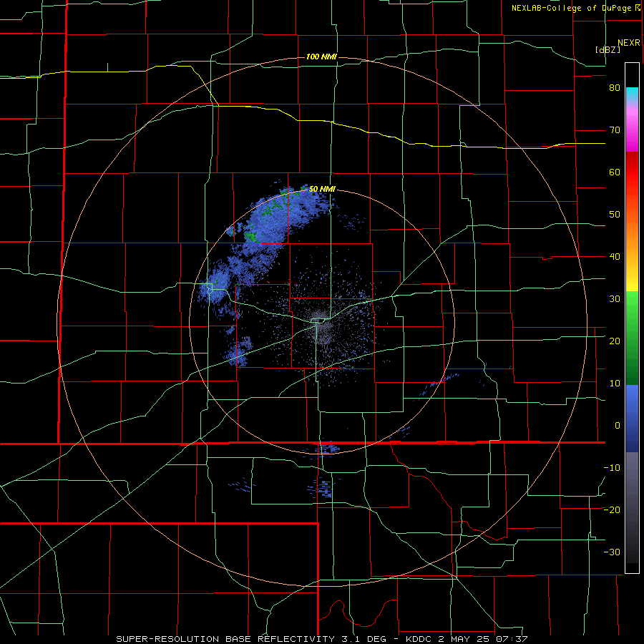Viewport: 644px width, 644px height.
Task: Click the 30 value on the dBZ scale
Action: coord(615,298)
